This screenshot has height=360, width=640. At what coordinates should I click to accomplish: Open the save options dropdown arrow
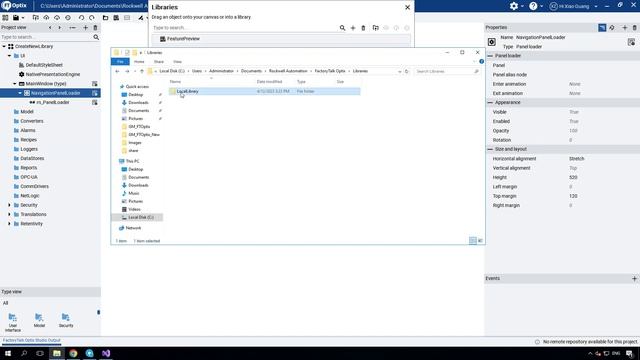pos(23,18)
